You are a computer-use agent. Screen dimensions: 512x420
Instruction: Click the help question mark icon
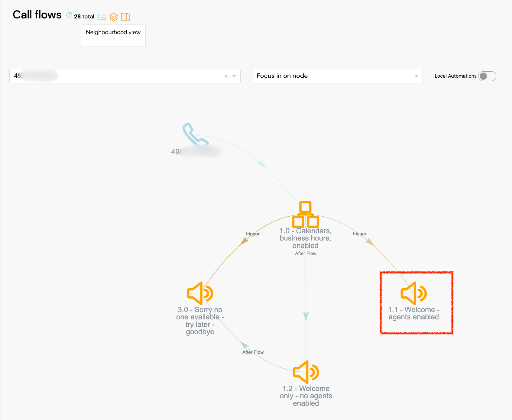pyautogui.click(x=69, y=15)
